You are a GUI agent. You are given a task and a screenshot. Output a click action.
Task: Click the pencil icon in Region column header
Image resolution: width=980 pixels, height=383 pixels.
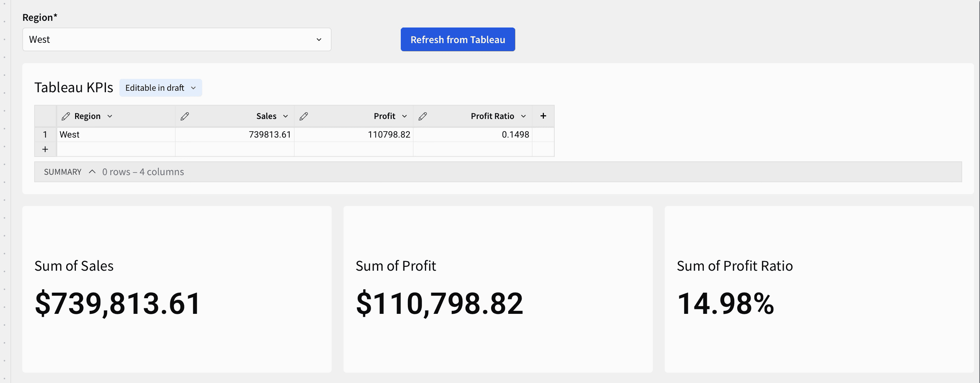coord(66,116)
